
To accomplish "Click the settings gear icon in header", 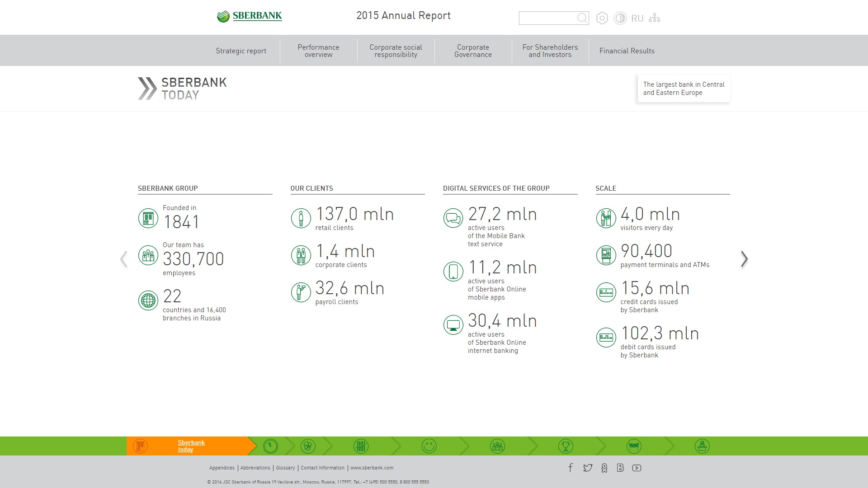I will point(602,18).
